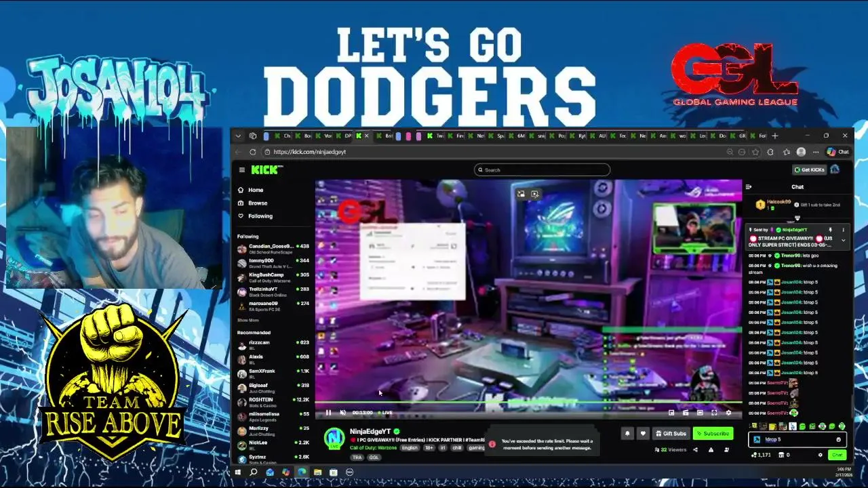Open the browser tab search dropdown
The image size is (868, 488).
238,136
